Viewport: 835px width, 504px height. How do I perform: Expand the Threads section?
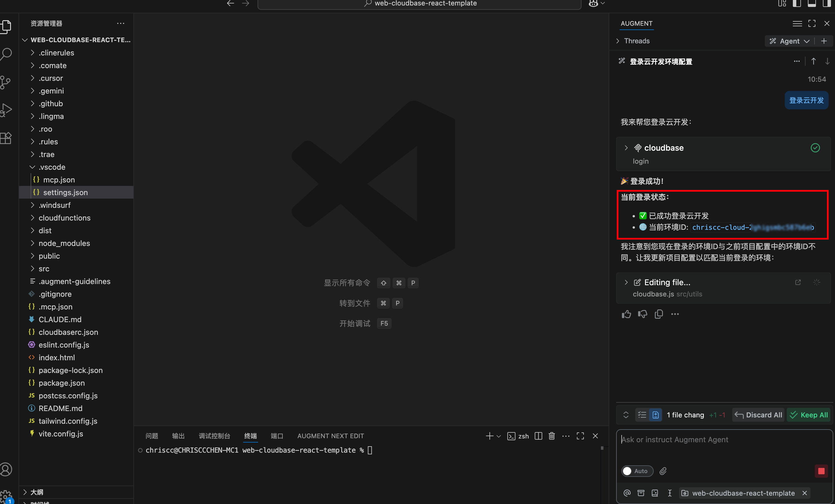pyautogui.click(x=633, y=41)
